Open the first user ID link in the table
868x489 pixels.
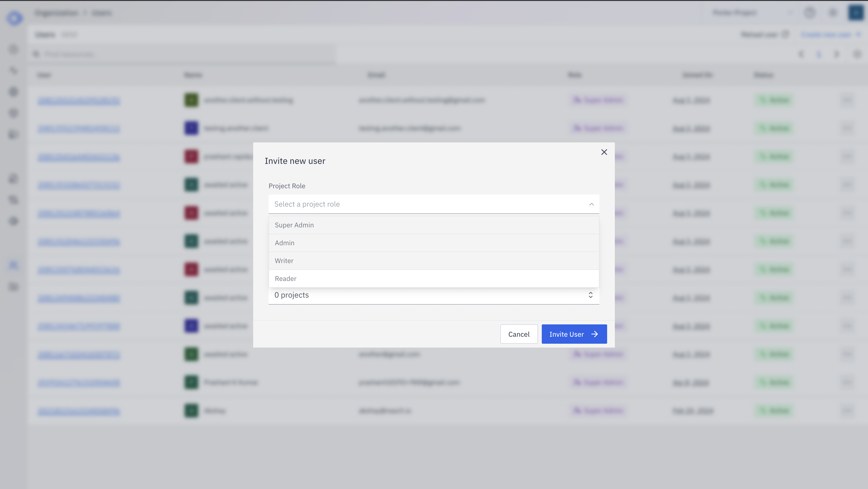pyautogui.click(x=79, y=100)
